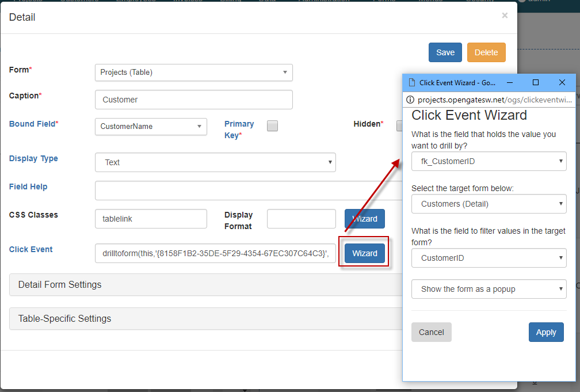Open the 'Show the form as a popup' dropdown
The height and width of the screenshot is (392, 580).
[489, 289]
